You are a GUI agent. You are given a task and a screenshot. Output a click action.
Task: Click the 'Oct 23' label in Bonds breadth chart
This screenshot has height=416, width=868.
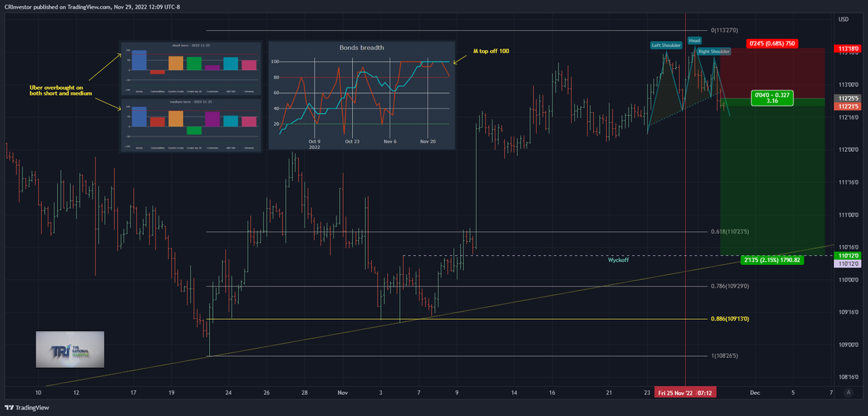pyautogui.click(x=352, y=142)
